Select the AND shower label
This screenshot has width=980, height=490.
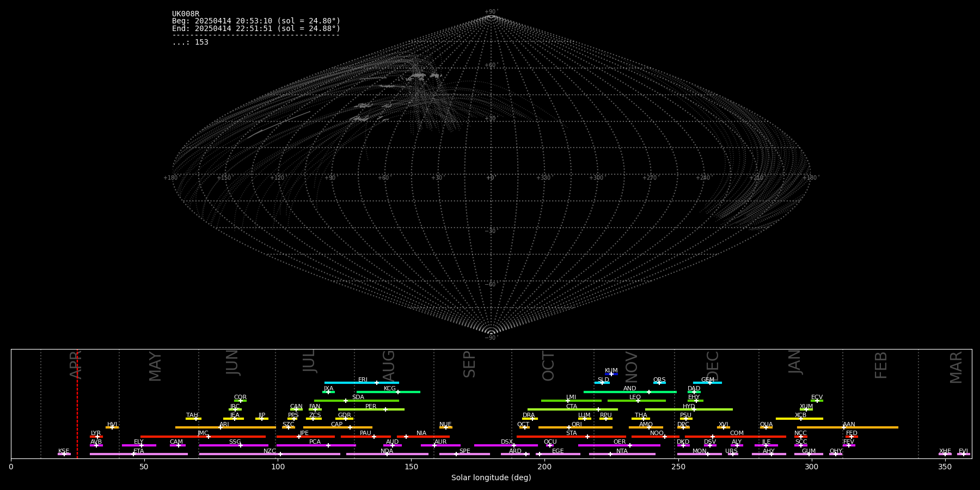tap(630, 389)
